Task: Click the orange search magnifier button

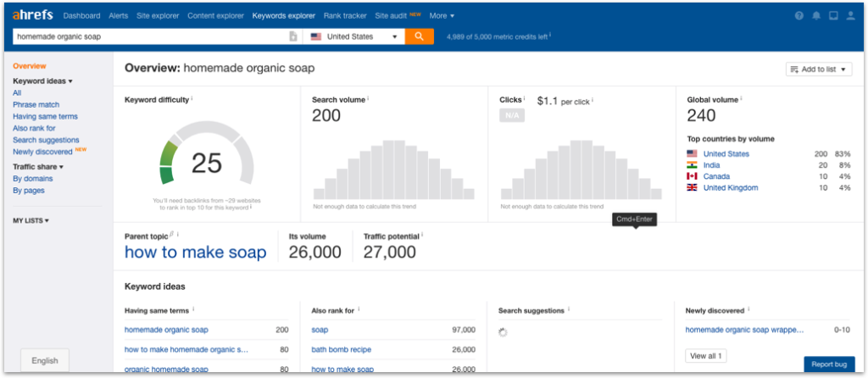Action: 419,36
